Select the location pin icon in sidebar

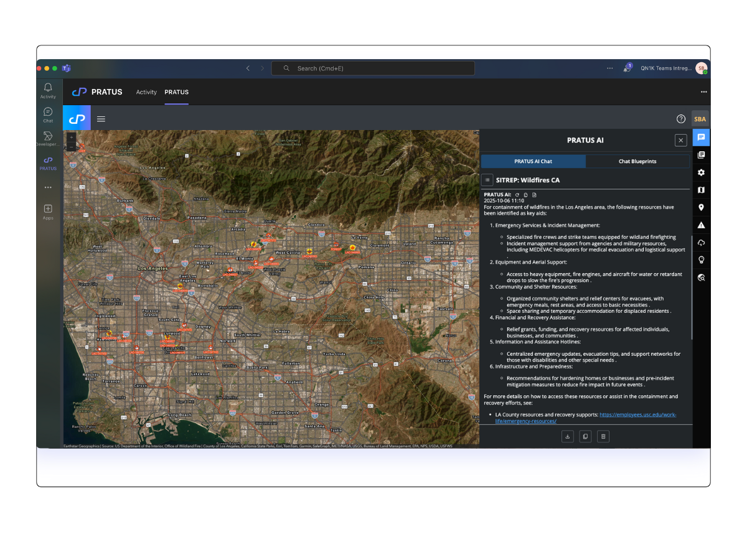[x=701, y=207]
